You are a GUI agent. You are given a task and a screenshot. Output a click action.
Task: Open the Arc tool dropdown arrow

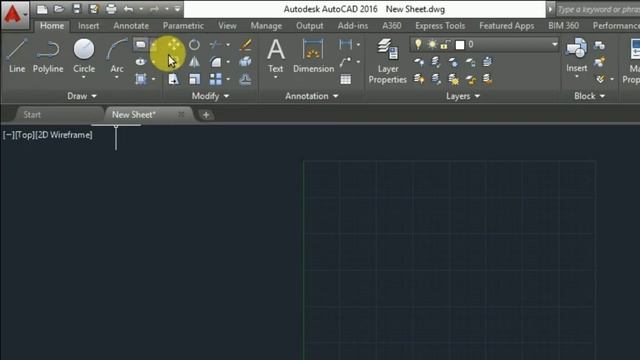coord(117,77)
